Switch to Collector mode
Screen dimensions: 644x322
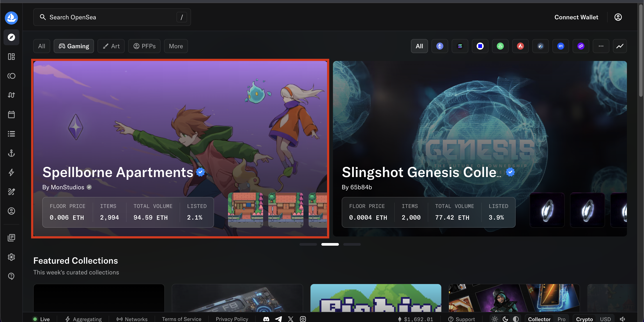(539, 319)
